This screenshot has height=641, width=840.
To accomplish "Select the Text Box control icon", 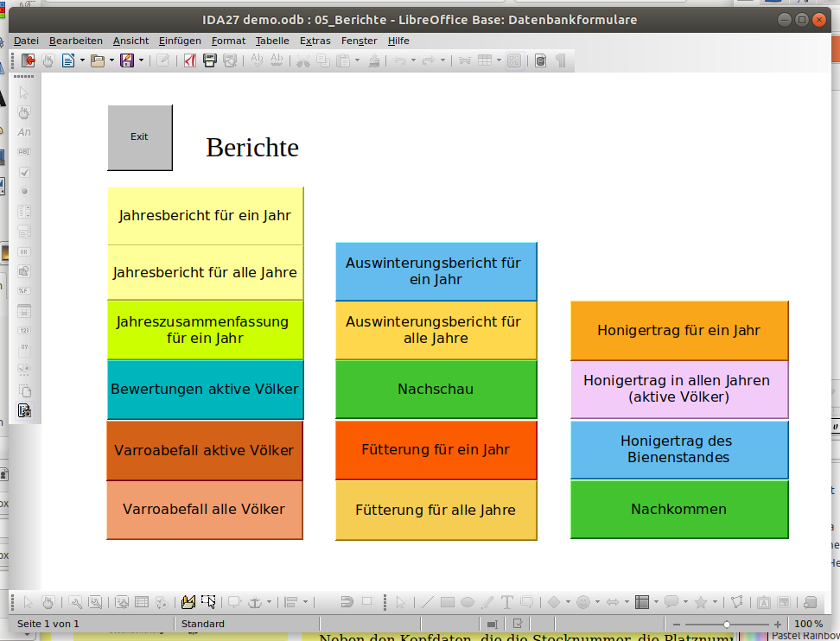I will [x=24, y=151].
